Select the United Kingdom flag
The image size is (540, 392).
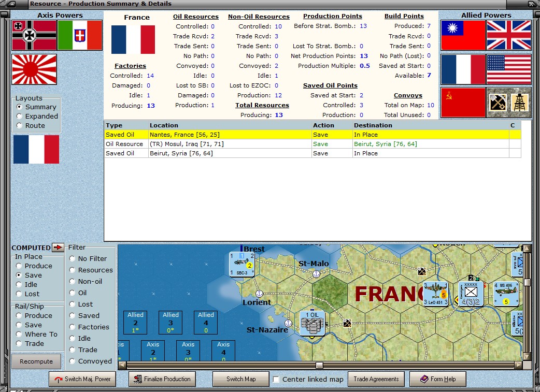tap(509, 35)
